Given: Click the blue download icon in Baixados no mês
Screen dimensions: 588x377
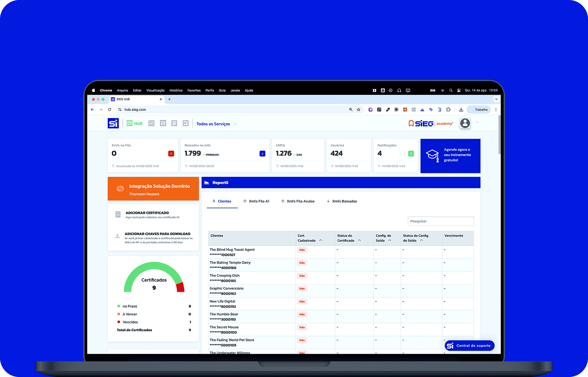Looking at the screenshot, I should [262, 154].
